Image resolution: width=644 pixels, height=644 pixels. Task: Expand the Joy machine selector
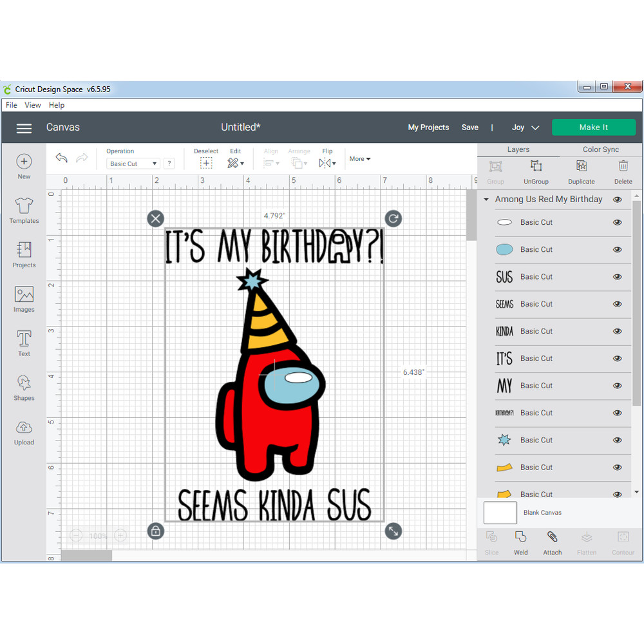tap(525, 128)
